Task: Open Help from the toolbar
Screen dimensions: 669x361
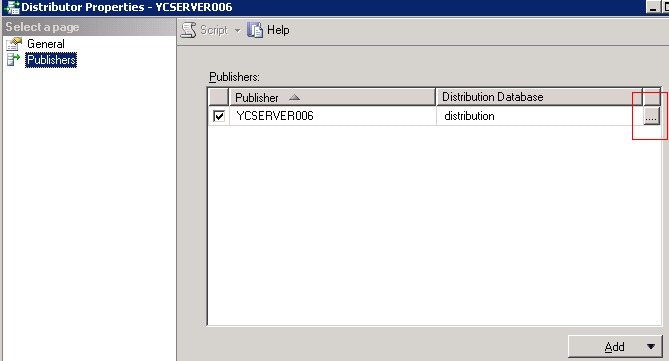Action: [x=268, y=30]
